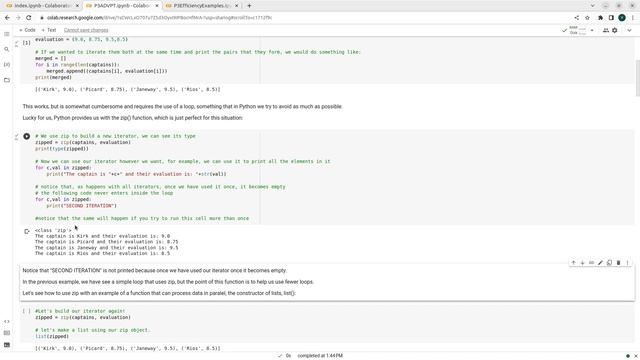Viewport: 640px width, 360px height.
Task: Run the zip iterator code cell
Action: tap(27, 136)
